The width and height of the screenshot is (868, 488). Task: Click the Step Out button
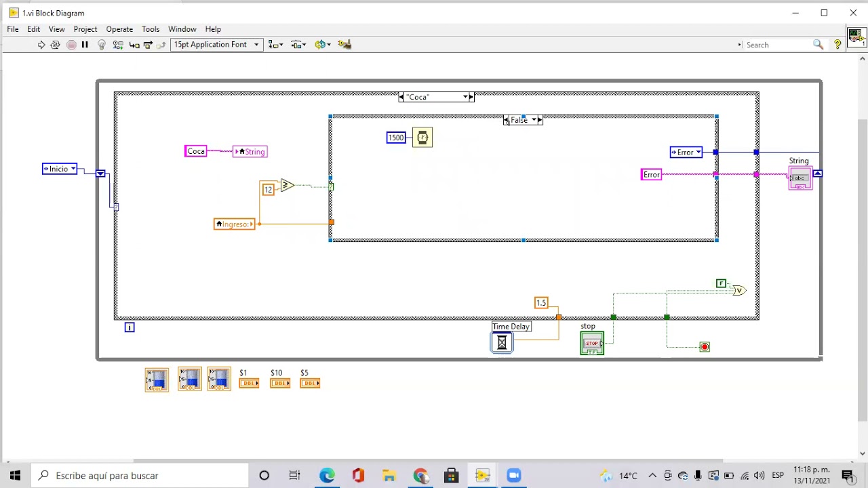[x=161, y=45]
